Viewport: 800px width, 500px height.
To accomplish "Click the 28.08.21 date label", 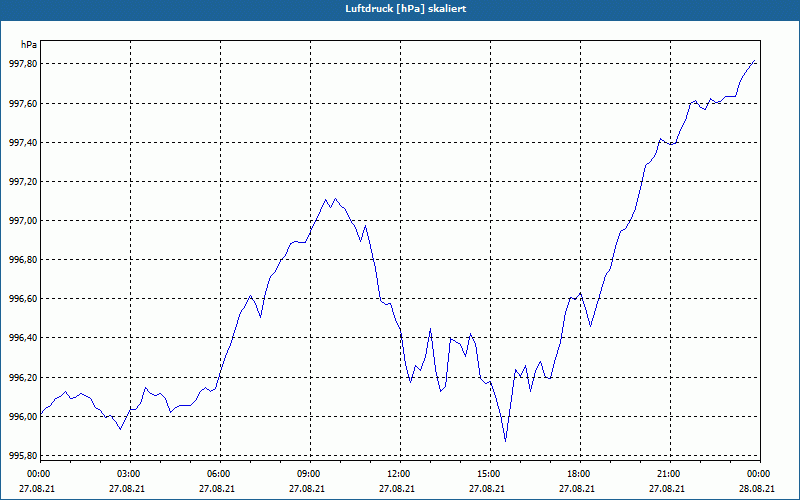I will [x=757, y=489].
